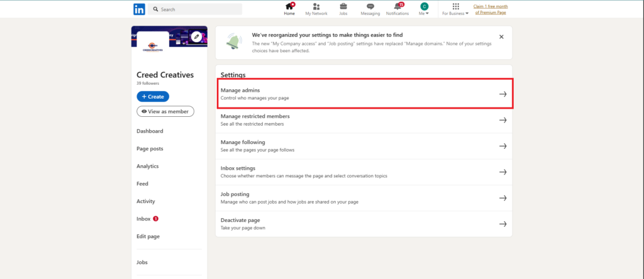Open Page posts in sidebar
This screenshot has height=279, width=644.
(x=150, y=149)
